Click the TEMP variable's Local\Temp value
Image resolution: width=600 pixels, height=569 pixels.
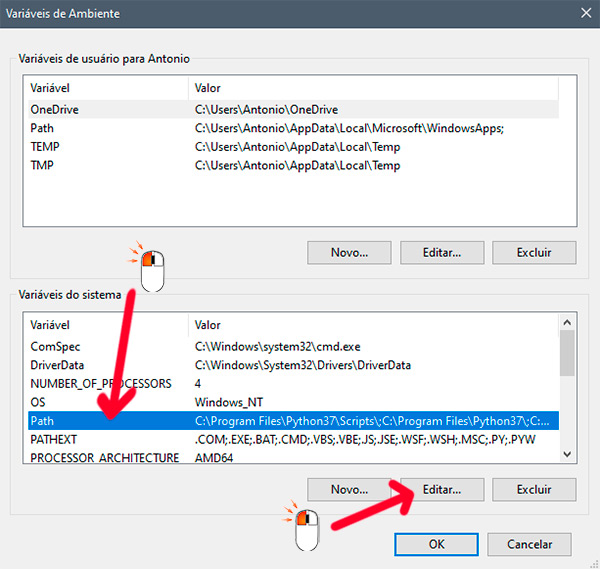tap(297, 147)
